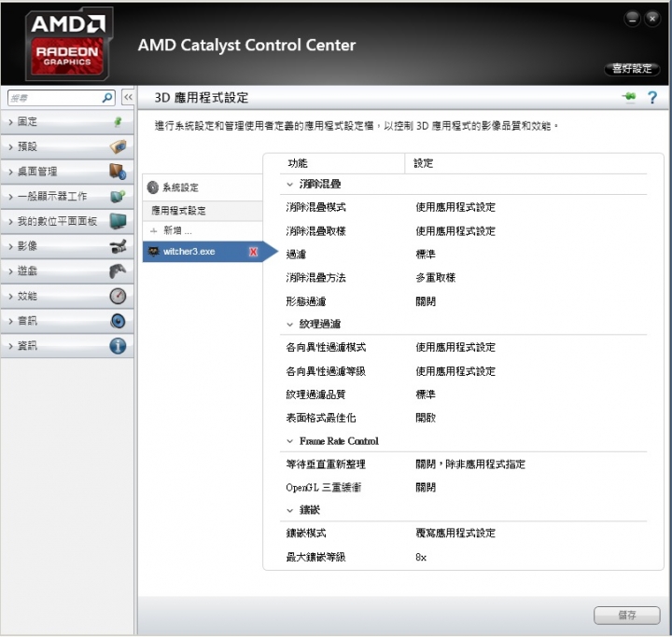Click the 儲存 save button
The image size is (672, 637).
click(626, 616)
